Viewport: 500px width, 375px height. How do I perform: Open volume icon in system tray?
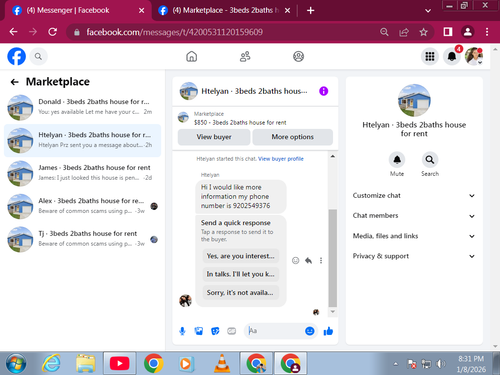point(441,364)
